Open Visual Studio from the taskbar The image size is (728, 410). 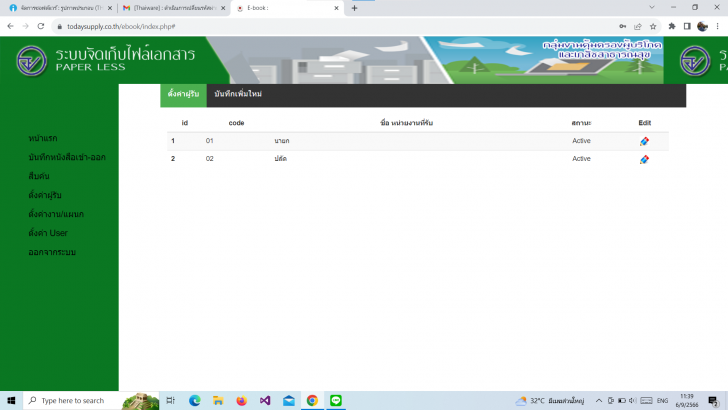tap(265, 400)
